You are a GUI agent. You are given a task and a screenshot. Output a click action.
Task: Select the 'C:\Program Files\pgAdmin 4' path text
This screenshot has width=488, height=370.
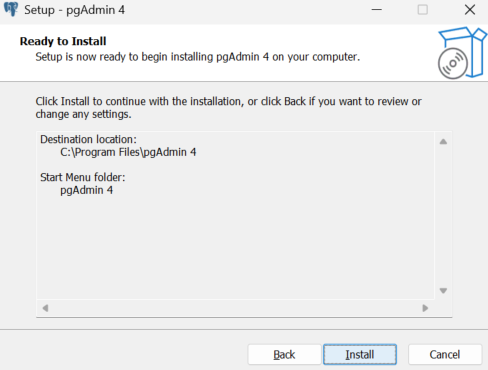(128, 152)
